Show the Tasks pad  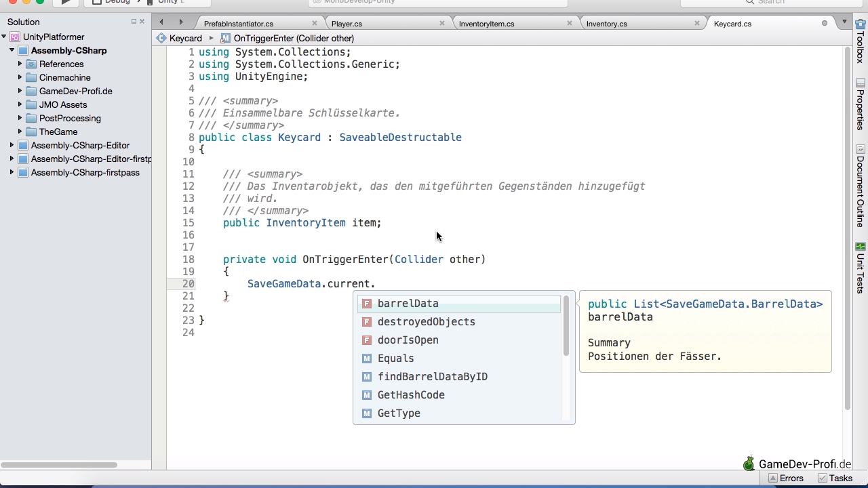coord(835,478)
